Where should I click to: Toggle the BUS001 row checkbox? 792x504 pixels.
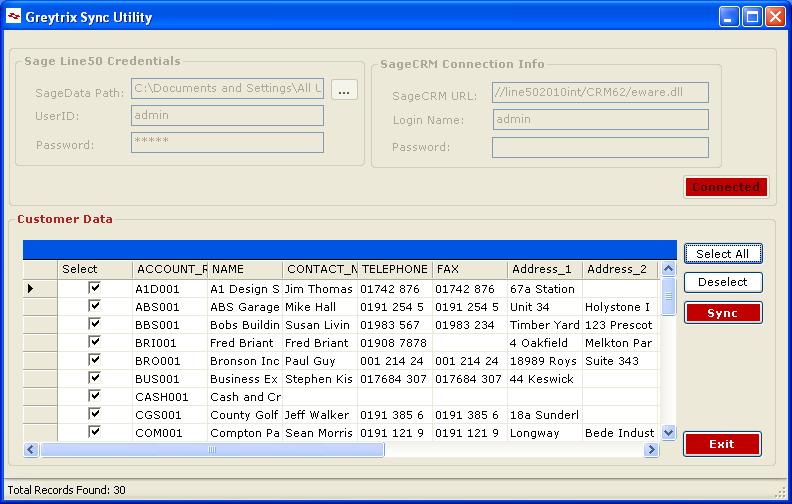94,378
